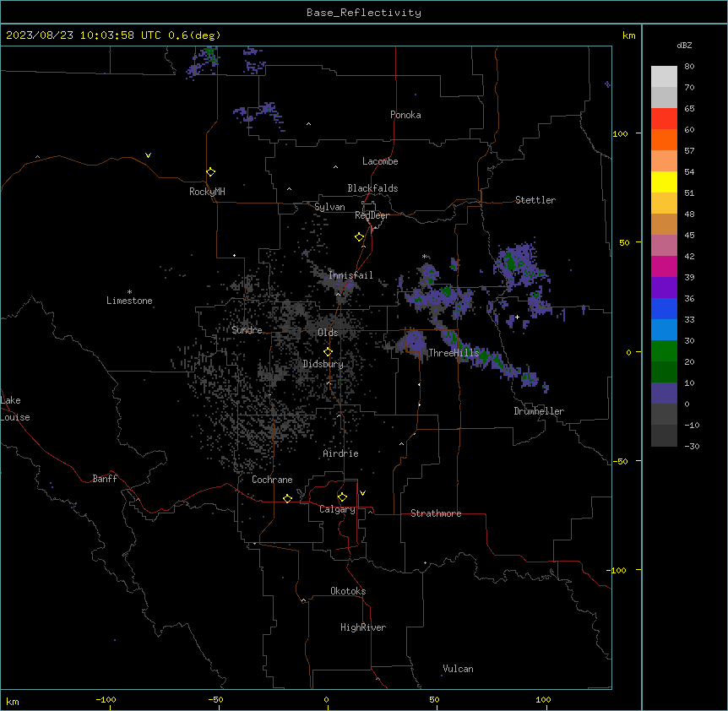The image size is (728, 711).
Task: Click the Sundre label
Action: pos(247,330)
